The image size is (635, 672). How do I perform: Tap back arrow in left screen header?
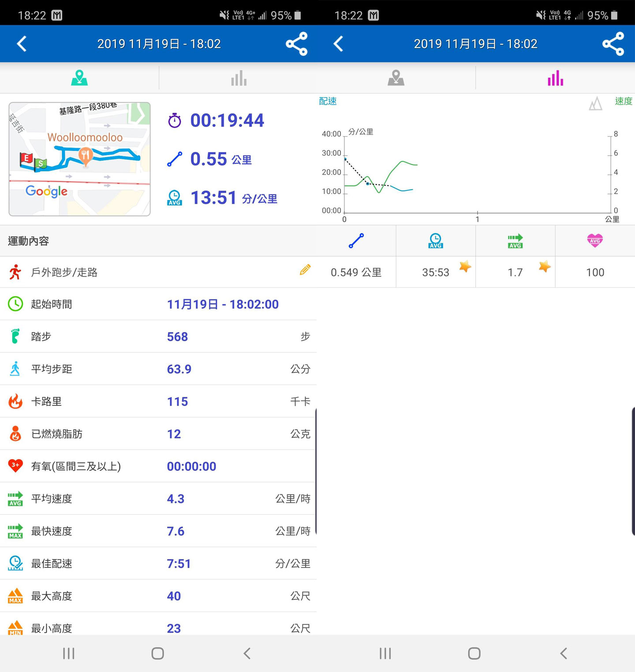[x=22, y=44]
